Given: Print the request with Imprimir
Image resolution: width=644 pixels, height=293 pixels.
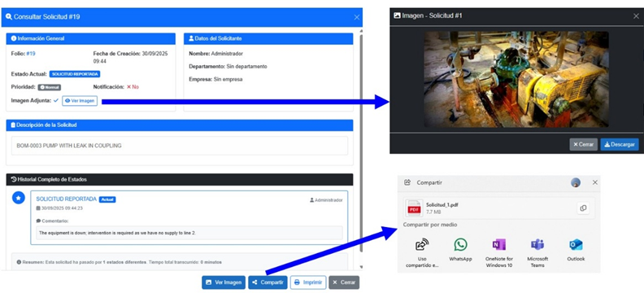Looking at the screenshot, I should tap(308, 282).
